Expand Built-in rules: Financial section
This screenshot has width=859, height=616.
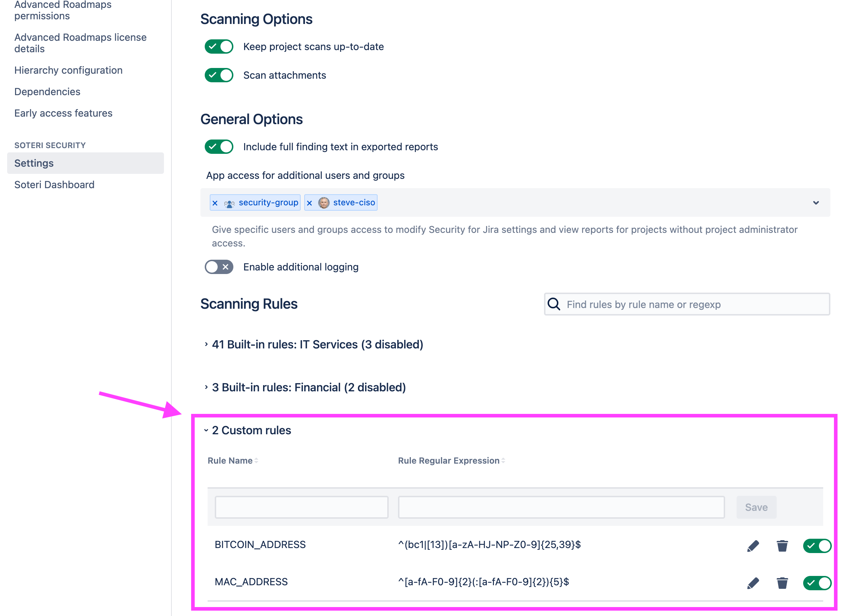308,387
